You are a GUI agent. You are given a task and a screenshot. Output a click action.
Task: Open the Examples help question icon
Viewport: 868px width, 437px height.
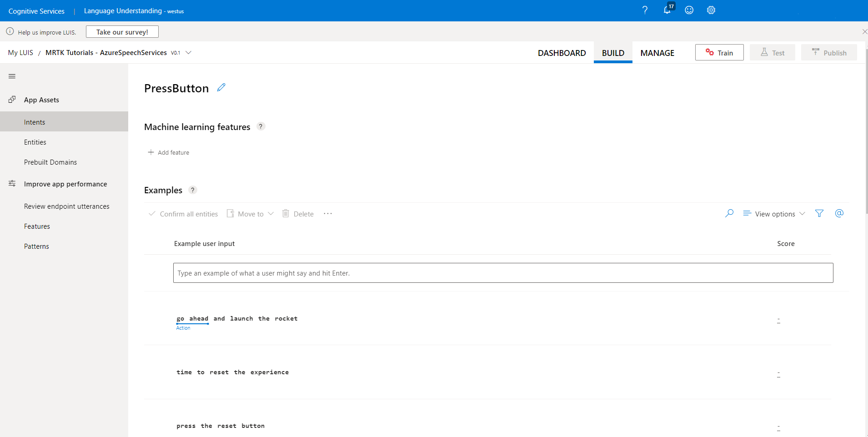pos(193,190)
